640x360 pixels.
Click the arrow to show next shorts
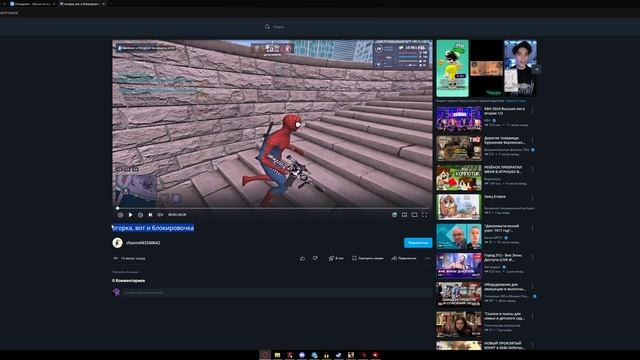537,69
